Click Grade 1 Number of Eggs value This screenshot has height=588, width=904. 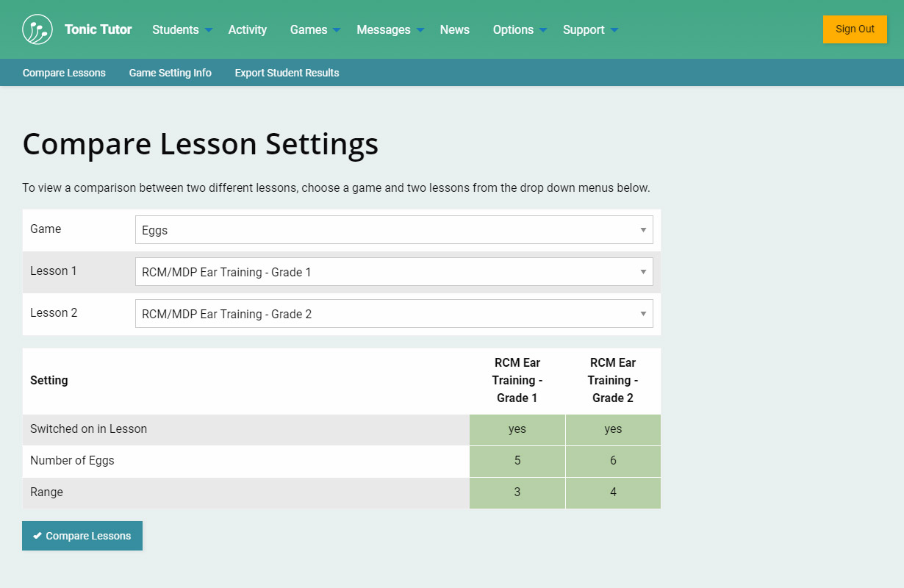tap(517, 461)
